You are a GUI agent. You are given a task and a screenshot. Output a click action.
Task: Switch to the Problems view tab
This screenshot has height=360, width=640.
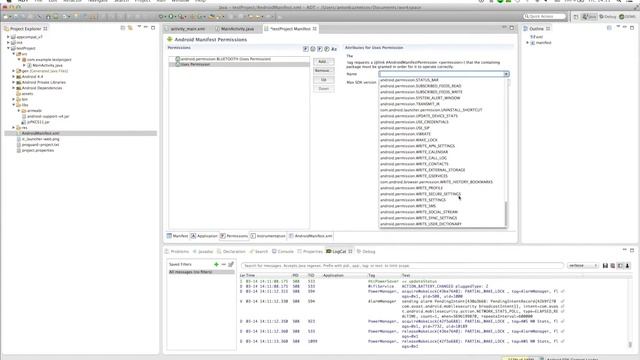pos(178,251)
